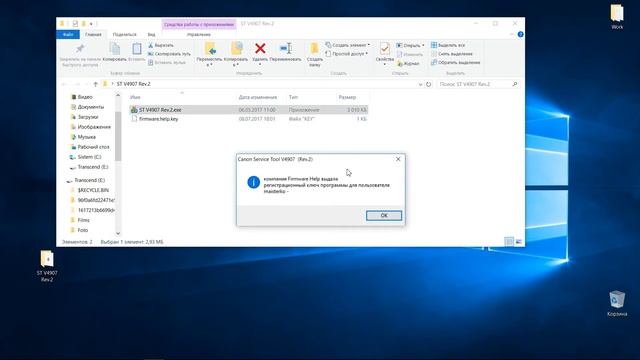Screen dimensions: 640x360
Task: Click Вставить ярлык in the ribbon
Action: (167, 62)
